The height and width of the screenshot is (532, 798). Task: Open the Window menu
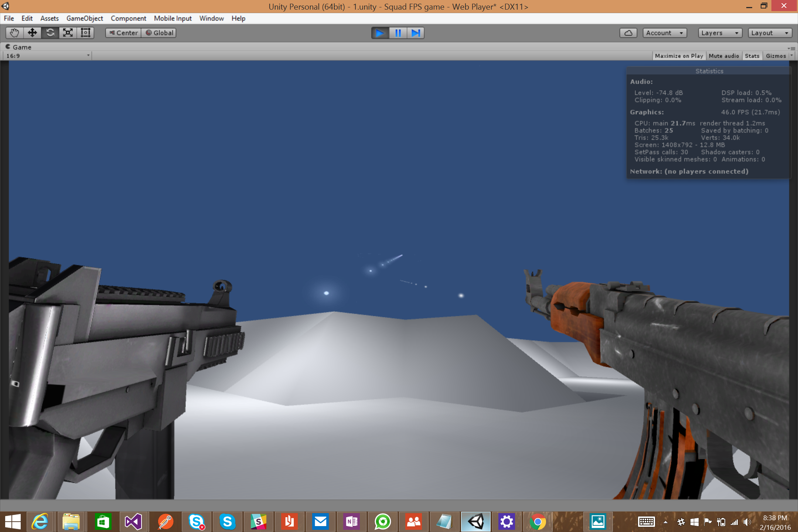[x=212, y=18]
